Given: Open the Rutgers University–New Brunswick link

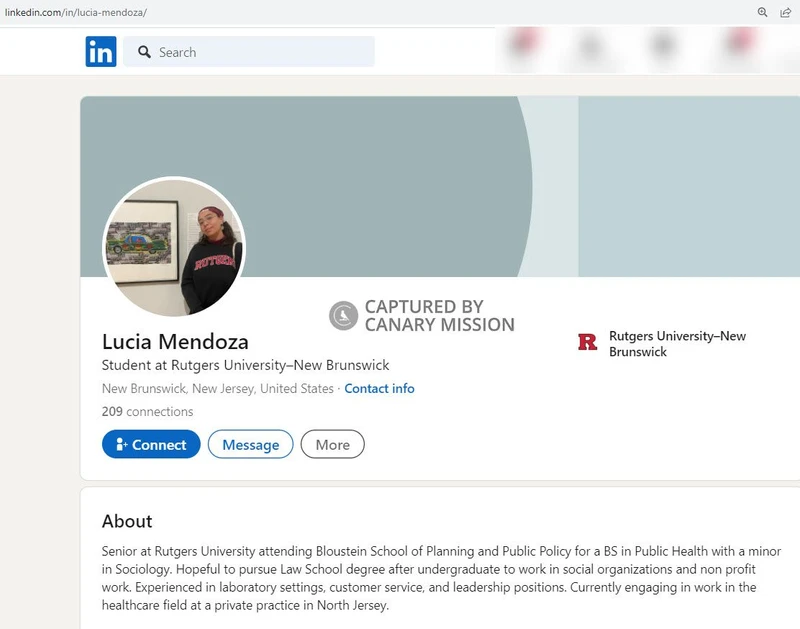Looking at the screenshot, I should pos(677,343).
